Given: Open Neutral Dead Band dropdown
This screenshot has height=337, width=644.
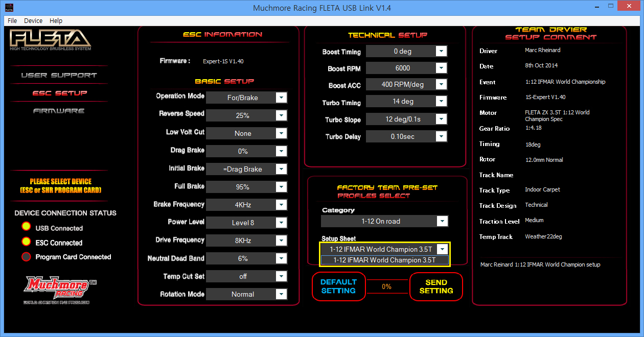Looking at the screenshot, I should click(281, 258).
